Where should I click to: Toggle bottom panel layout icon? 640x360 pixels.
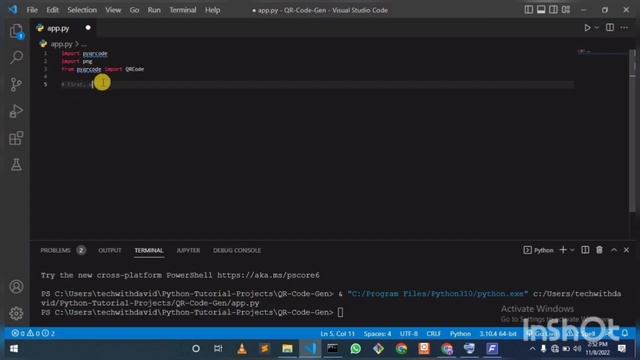pyautogui.click(x=541, y=10)
